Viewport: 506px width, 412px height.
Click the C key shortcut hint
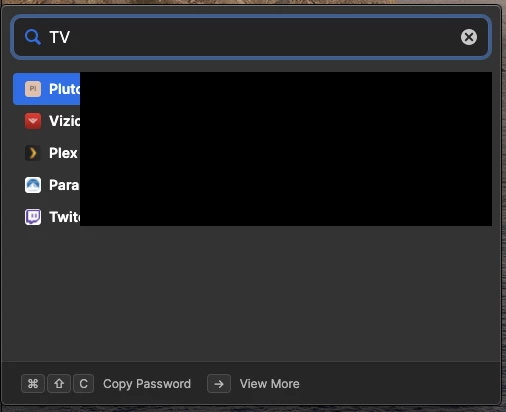click(84, 384)
